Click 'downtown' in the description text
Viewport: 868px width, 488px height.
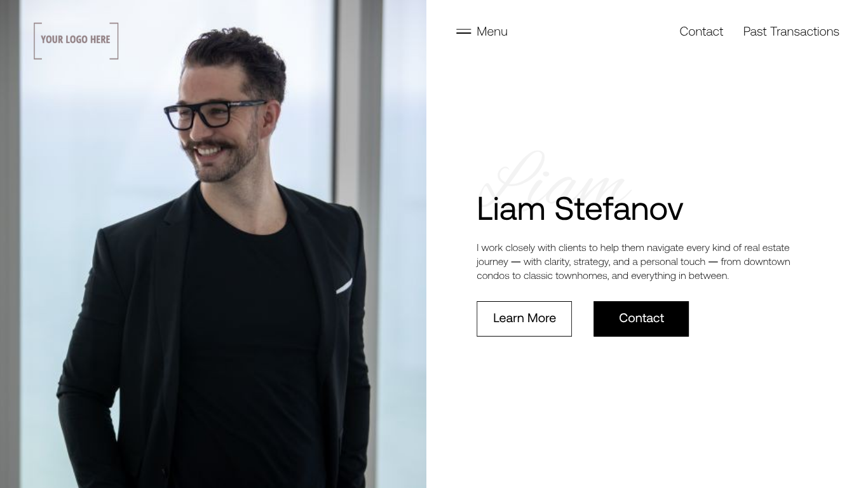click(767, 262)
